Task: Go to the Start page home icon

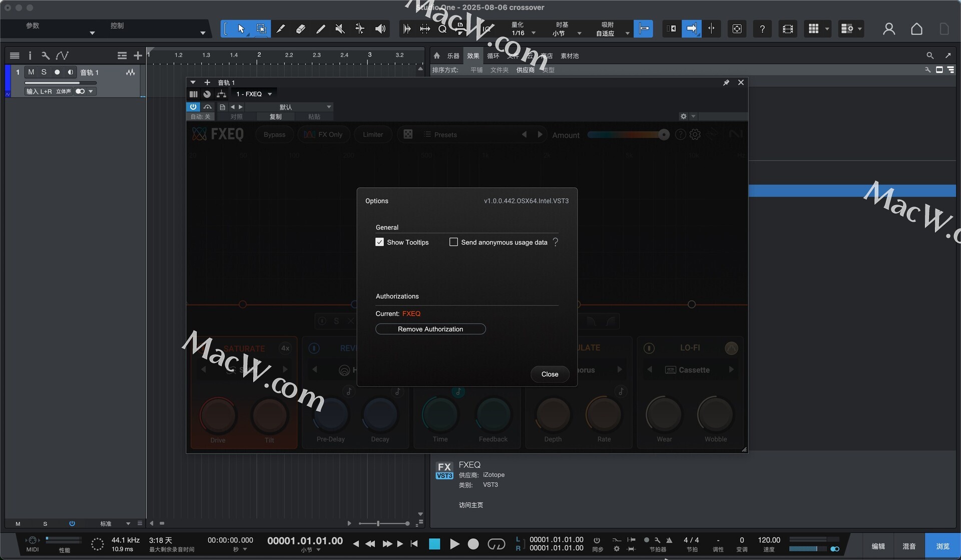Action: point(916,29)
